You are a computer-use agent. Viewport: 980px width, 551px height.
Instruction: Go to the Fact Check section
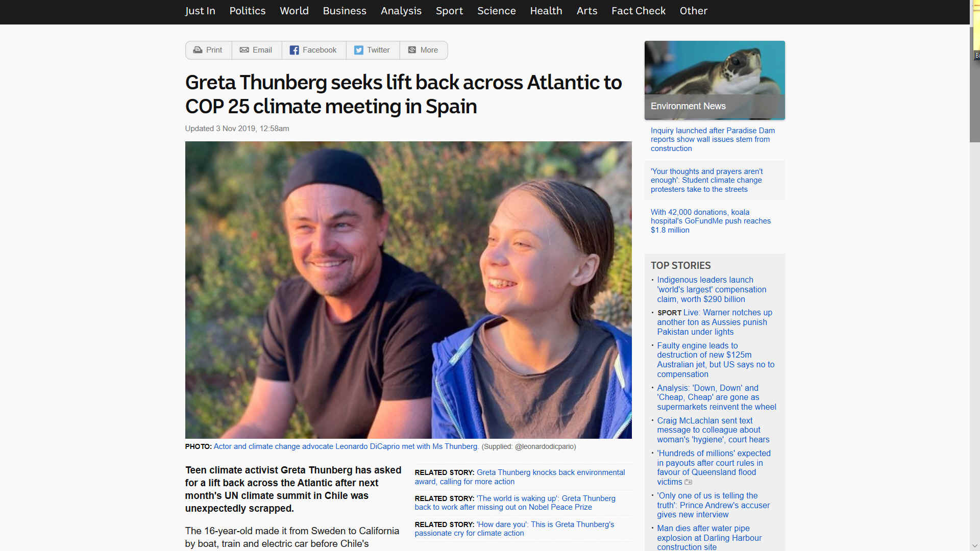(x=639, y=11)
